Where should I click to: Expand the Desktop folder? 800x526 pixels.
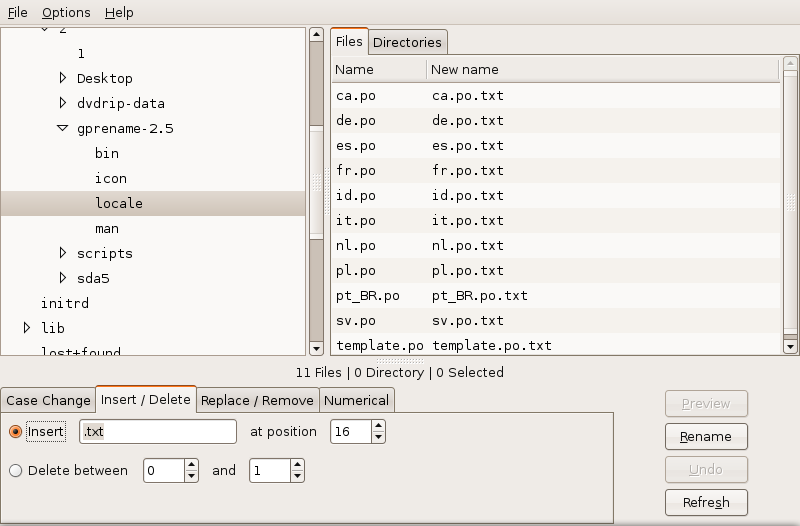[62, 78]
